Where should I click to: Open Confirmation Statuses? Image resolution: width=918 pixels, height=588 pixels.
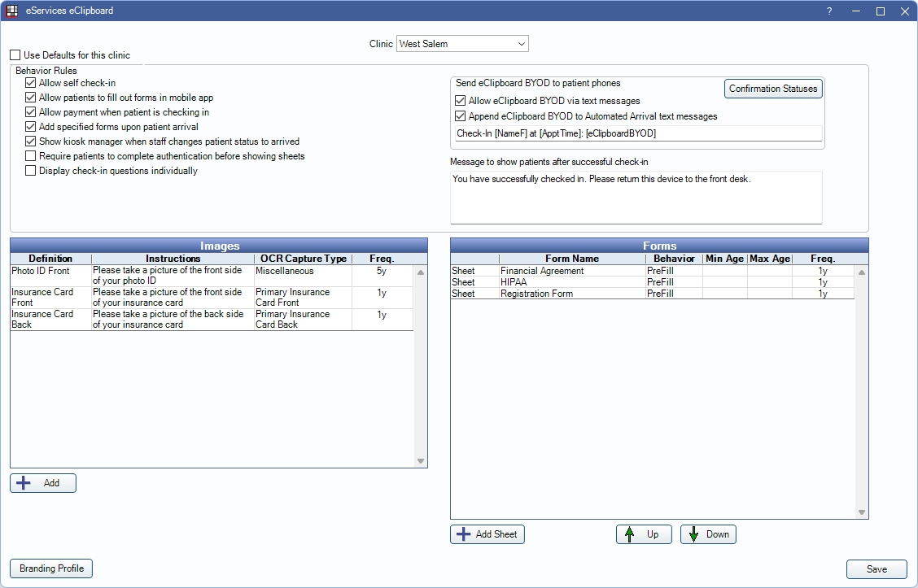tap(773, 89)
